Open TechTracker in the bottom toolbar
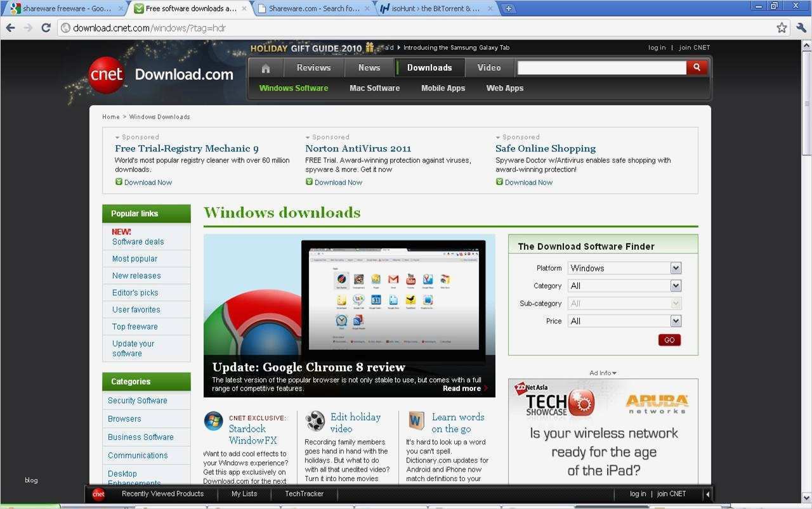Viewport: 812px width, 509px height. 304,494
